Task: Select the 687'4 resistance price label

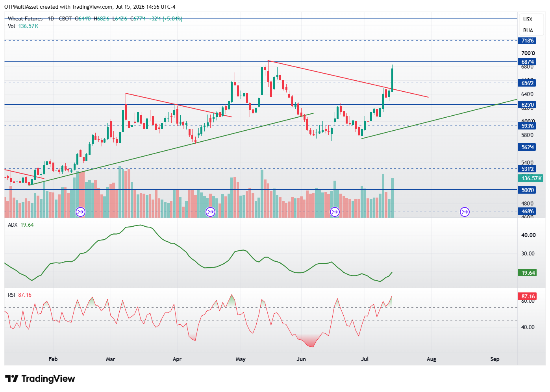Action: point(527,62)
